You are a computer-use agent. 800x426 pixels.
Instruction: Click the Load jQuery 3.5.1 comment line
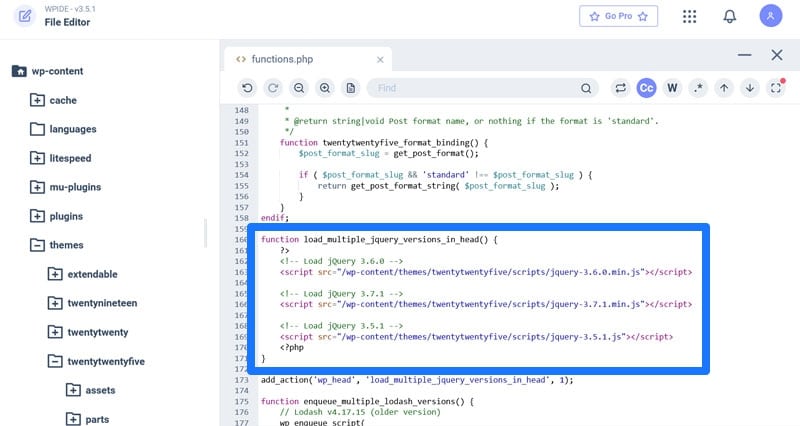click(341, 325)
